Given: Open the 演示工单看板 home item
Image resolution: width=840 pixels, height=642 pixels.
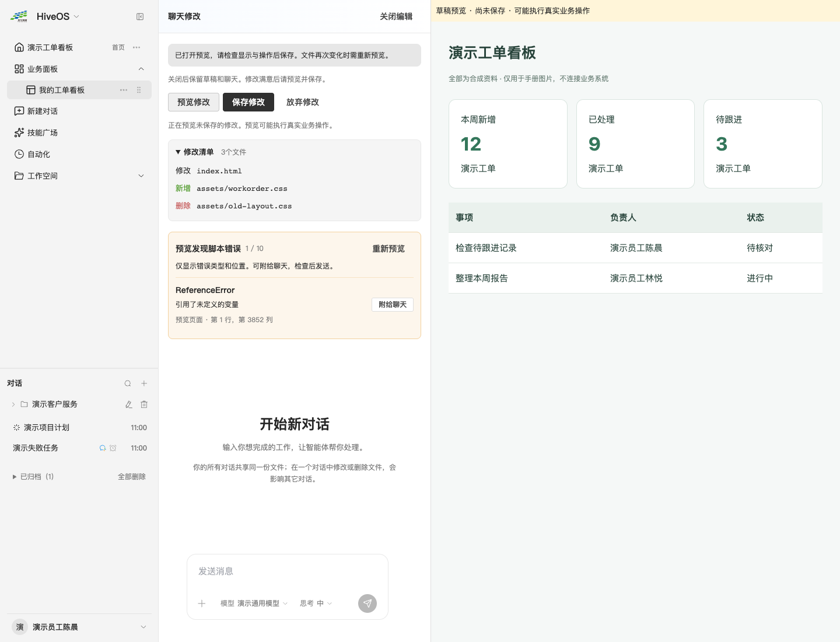Looking at the screenshot, I should (79, 47).
